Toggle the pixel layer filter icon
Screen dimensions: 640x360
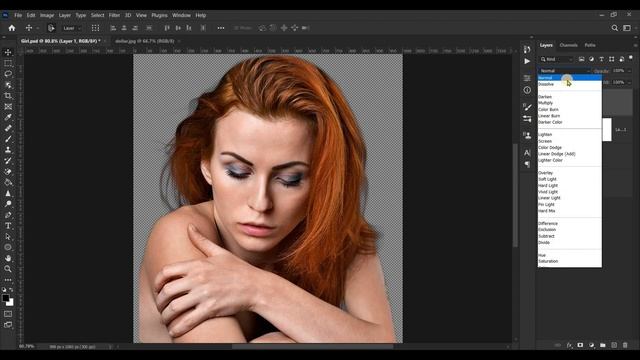[582, 59]
